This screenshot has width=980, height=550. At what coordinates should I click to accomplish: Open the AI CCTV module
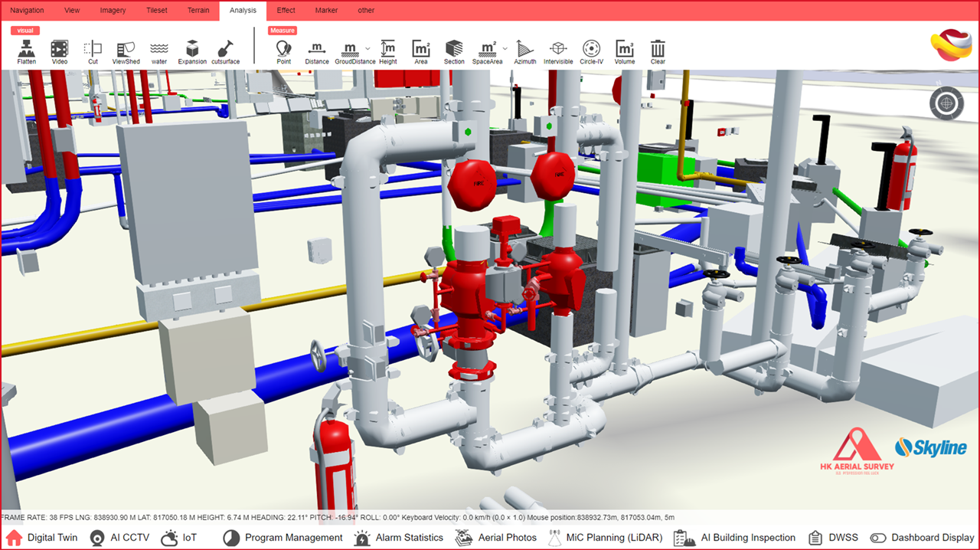(x=120, y=538)
